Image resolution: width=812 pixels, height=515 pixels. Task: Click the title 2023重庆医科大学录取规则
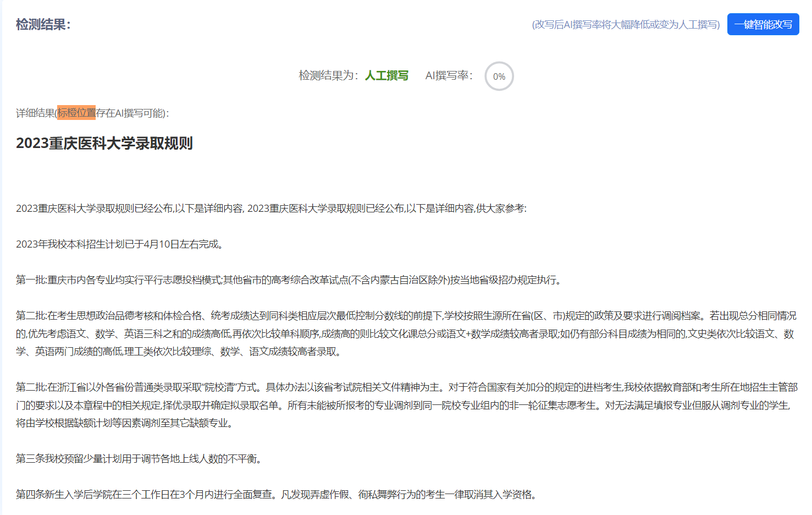click(x=104, y=143)
